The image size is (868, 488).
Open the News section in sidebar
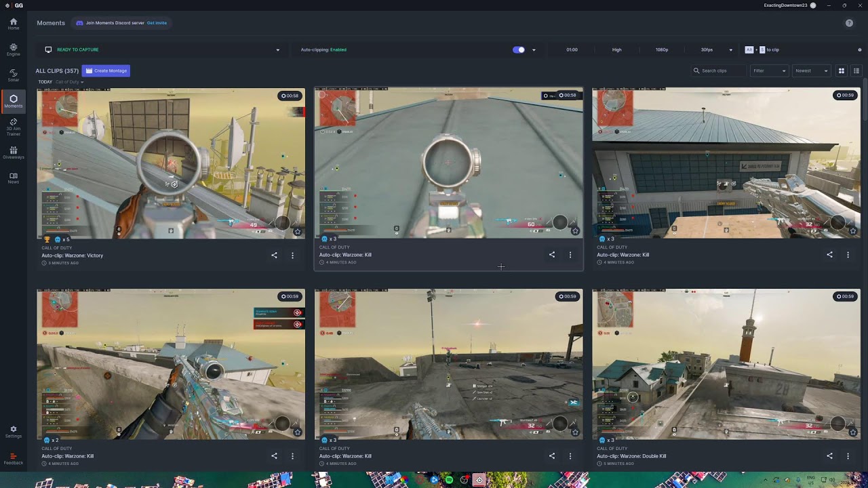point(14,178)
